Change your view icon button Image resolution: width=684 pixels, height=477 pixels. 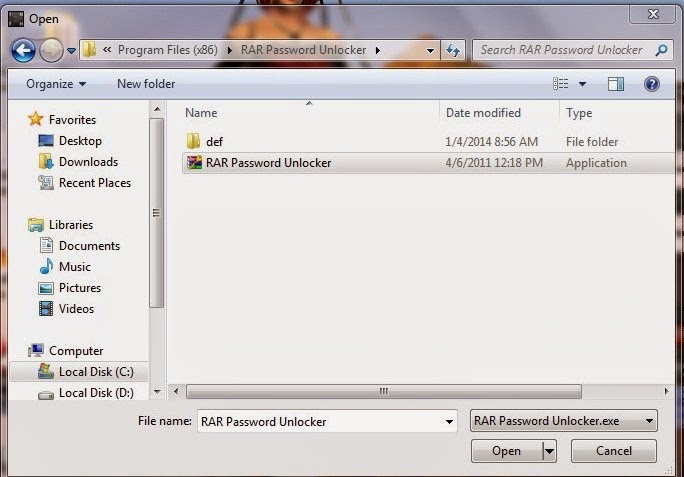(x=561, y=84)
